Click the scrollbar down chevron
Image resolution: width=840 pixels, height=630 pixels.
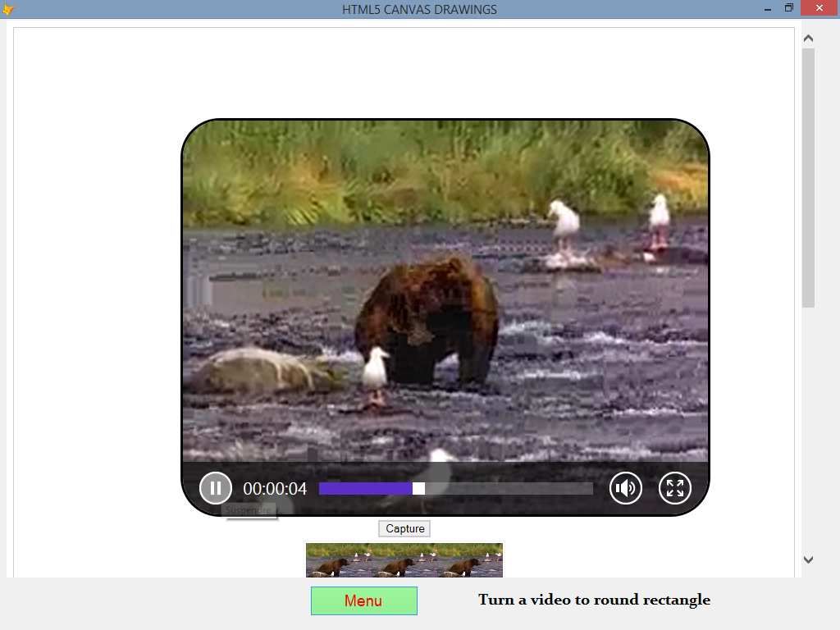point(808,559)
